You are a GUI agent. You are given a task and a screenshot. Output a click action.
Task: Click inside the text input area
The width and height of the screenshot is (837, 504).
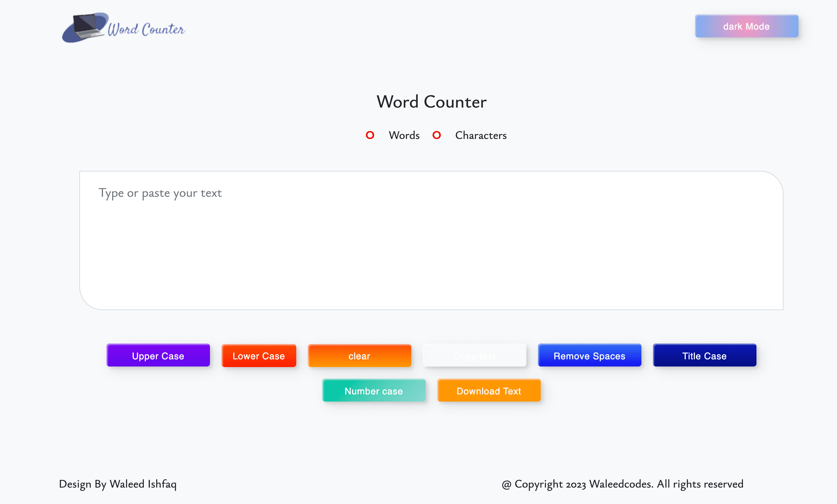click(x=431, y=240)
